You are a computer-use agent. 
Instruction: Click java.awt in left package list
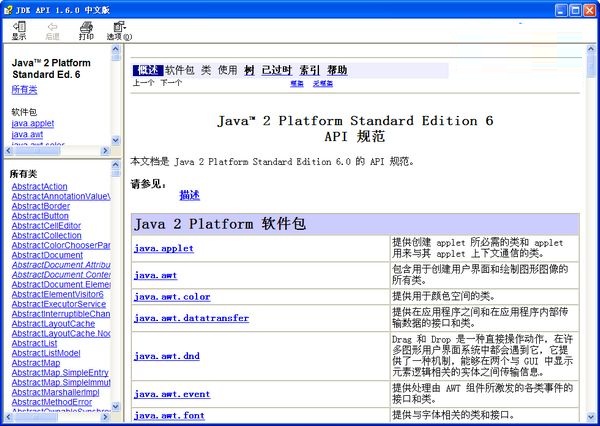pyautogui.click(x=29, y=134)
